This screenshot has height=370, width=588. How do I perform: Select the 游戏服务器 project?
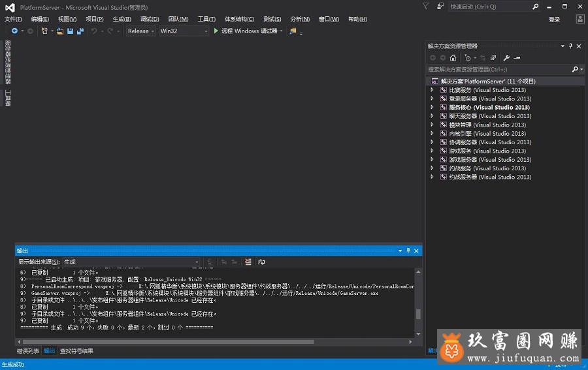click(490, 159)
